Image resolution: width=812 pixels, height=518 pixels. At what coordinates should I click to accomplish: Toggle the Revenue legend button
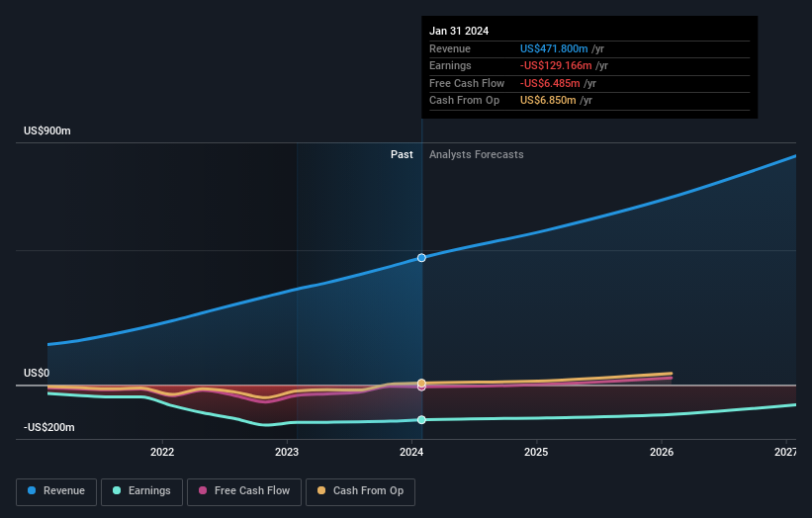(56, 491)
